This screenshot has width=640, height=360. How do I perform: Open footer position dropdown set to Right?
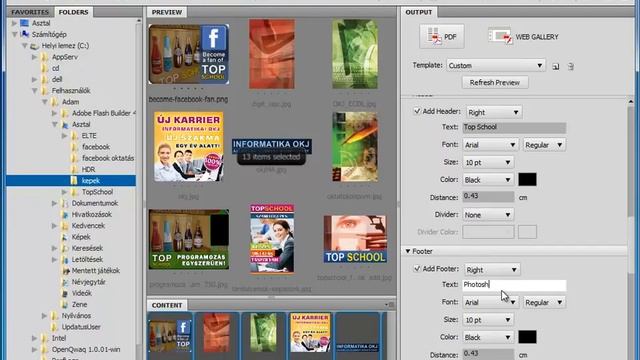492,270
